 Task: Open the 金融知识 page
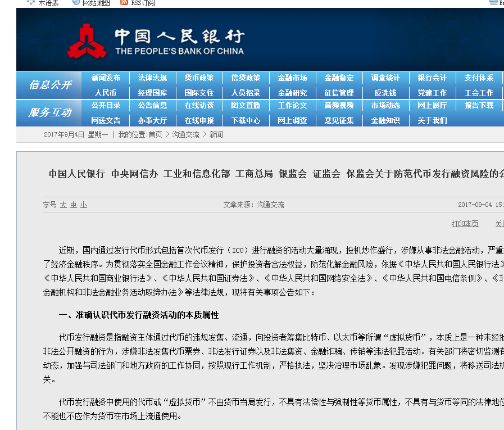[385, 121]
